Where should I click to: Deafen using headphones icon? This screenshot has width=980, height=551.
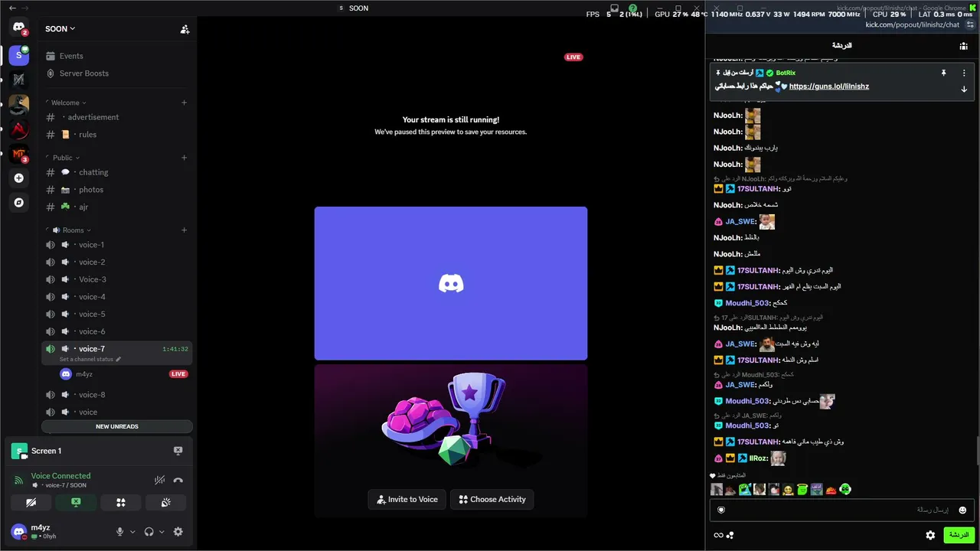coord(149,532)
